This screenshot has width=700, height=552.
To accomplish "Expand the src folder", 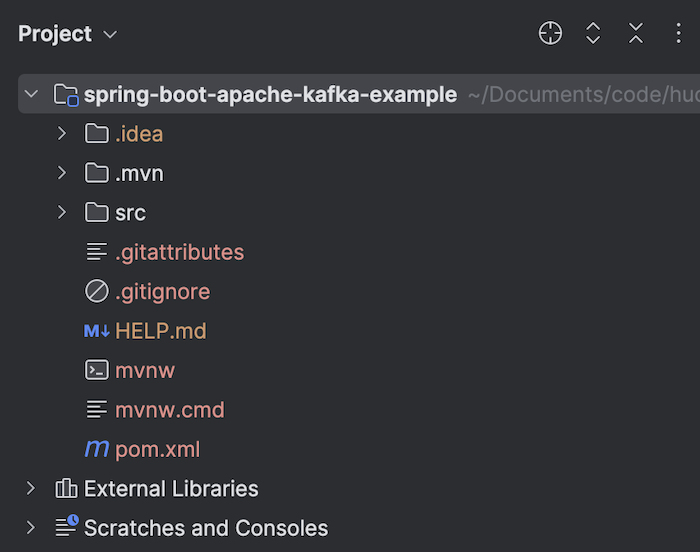I will [x=62, y=212].
